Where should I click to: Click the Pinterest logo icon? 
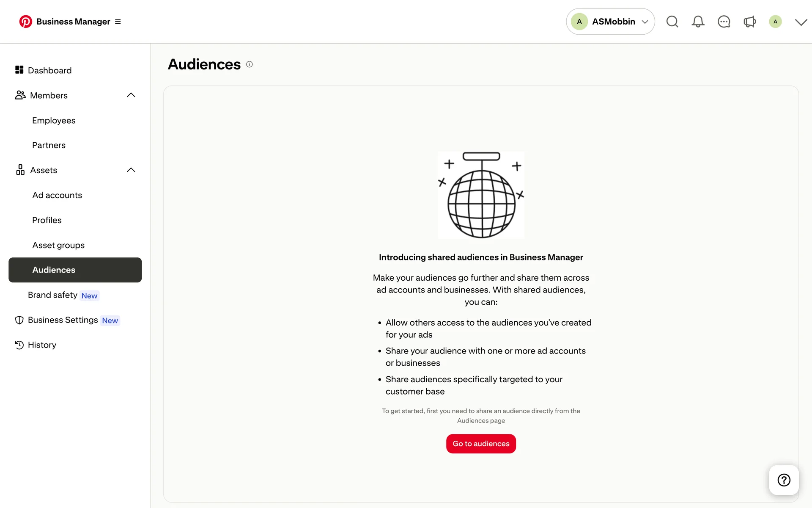point(25,22)
